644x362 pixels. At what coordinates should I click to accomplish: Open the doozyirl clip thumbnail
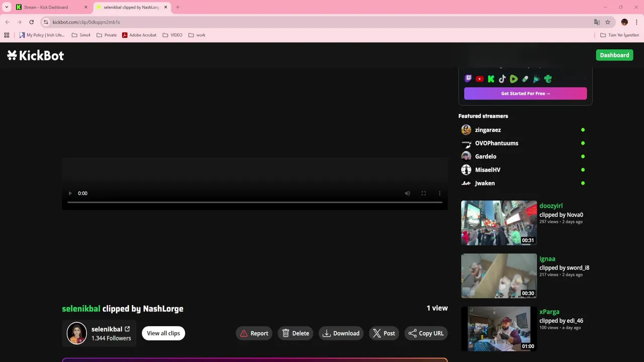[x=499, y=223]
